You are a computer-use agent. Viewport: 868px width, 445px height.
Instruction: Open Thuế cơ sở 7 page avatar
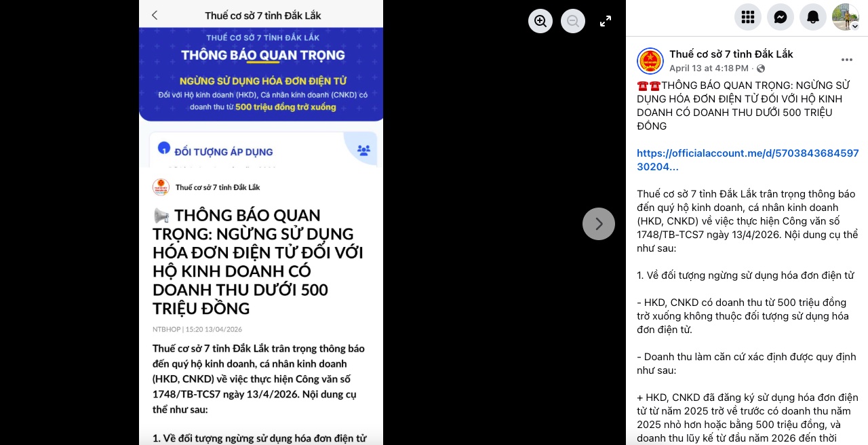pyautogui.click(x=650, y=61)
